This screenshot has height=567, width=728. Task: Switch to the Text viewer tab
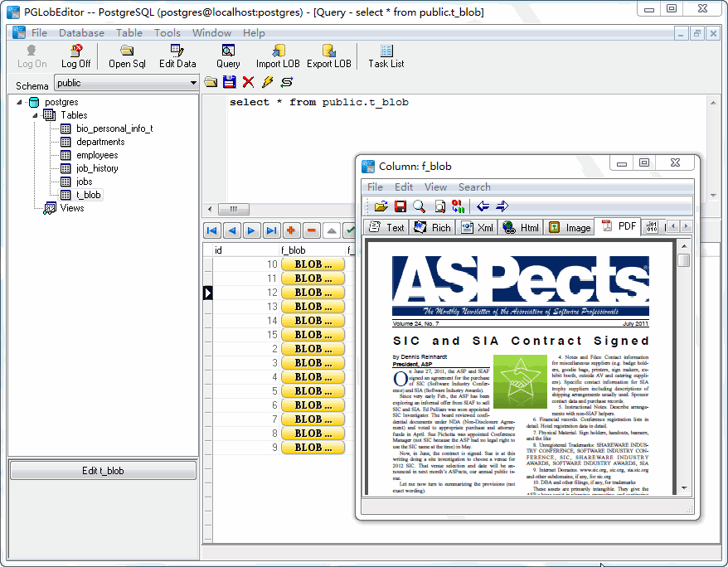386,227
